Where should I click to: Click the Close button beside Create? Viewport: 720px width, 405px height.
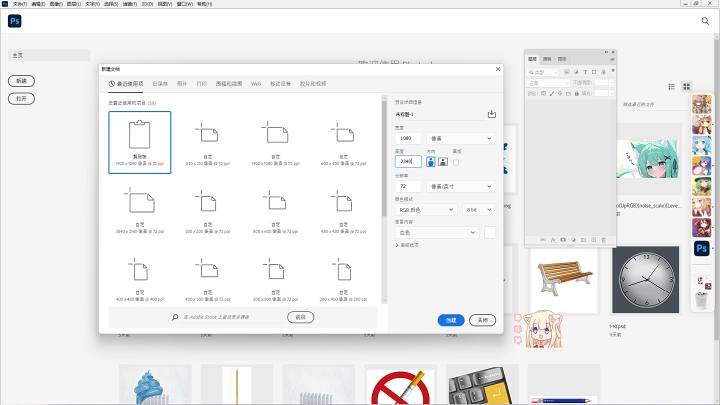pos(483,320)
